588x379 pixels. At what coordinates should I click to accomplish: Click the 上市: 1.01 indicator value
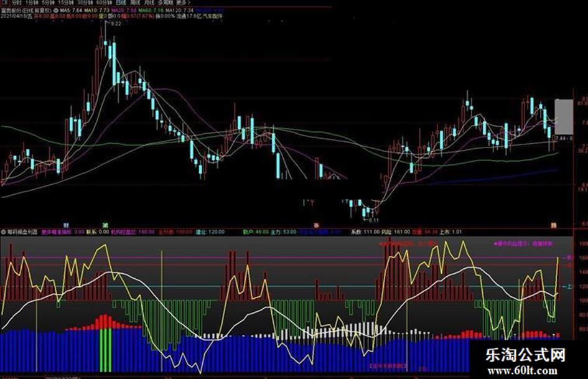451,232
